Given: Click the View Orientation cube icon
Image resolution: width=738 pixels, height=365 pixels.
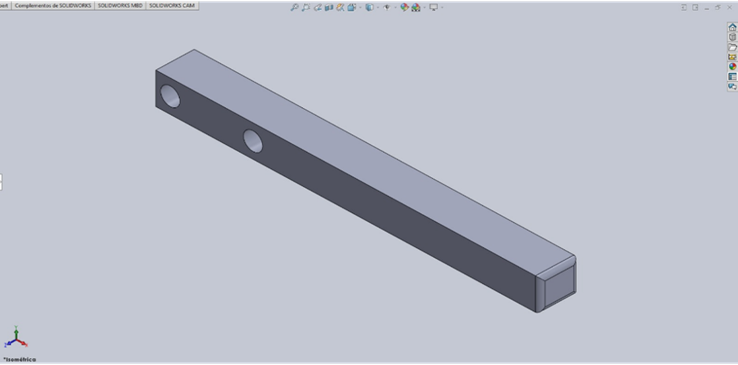Looking at the screenshot, I should 352,8.
